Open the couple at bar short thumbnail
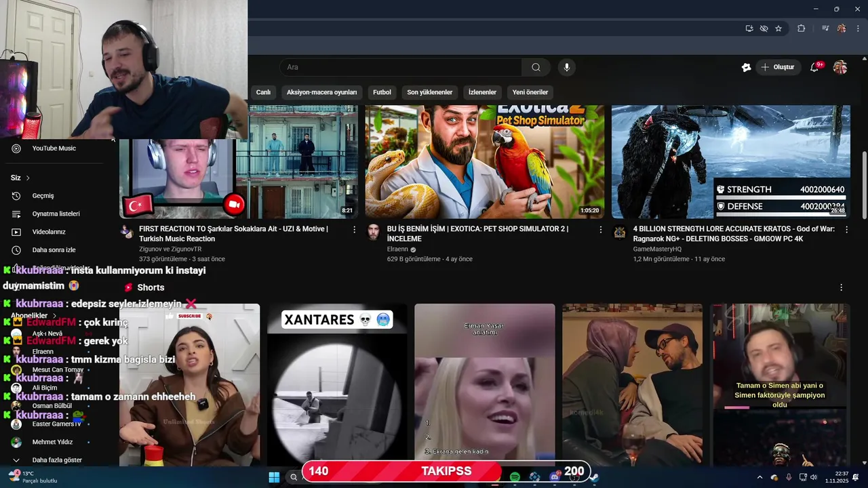 coord(633,385)
